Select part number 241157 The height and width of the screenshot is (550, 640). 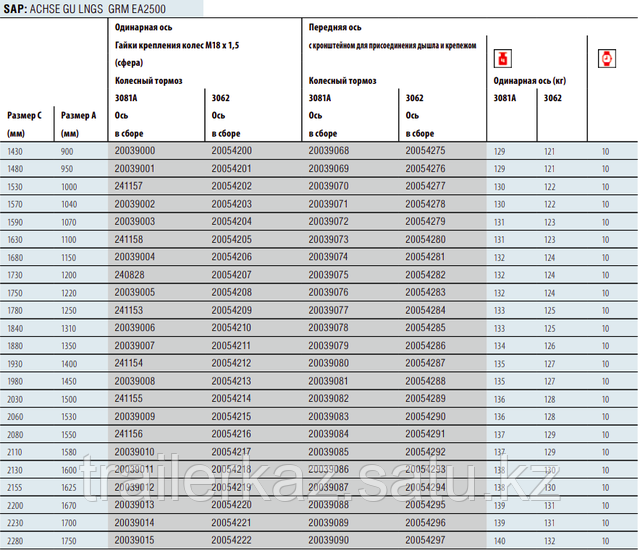(x=129, y=186)
